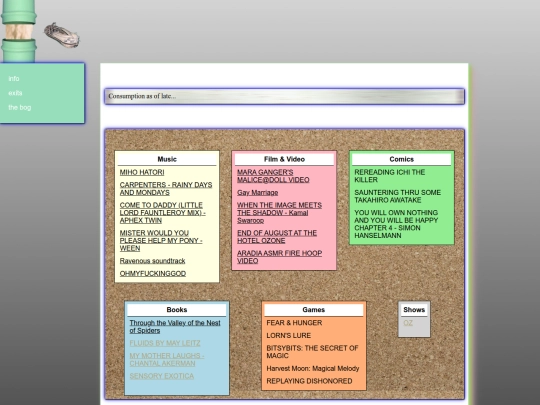The height and width of the screenshot is (405, 540).
Task: Open the OHMYFUCKINGGOD link
Action: click(x=153, y=273)
